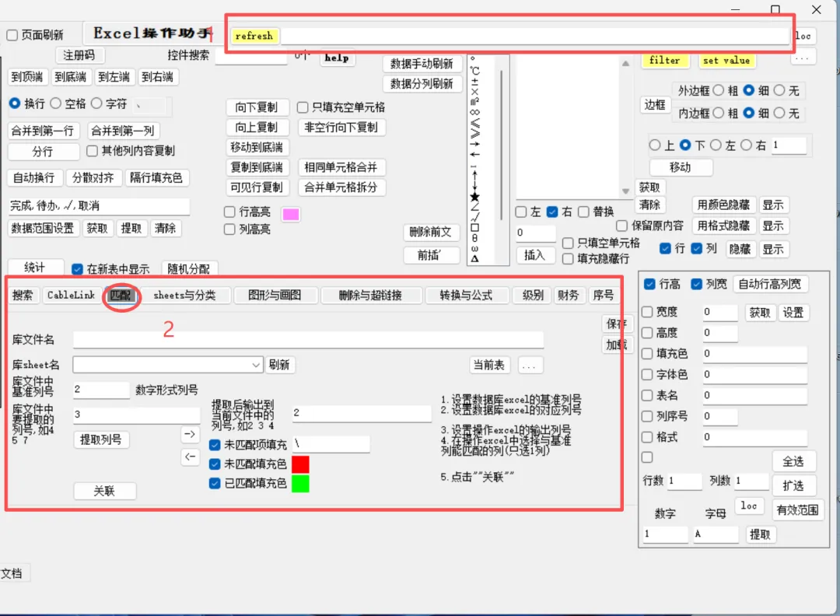
Task: Click the 自动行高列宽 button
Action: pyautogui.click(x=770, y=284)
